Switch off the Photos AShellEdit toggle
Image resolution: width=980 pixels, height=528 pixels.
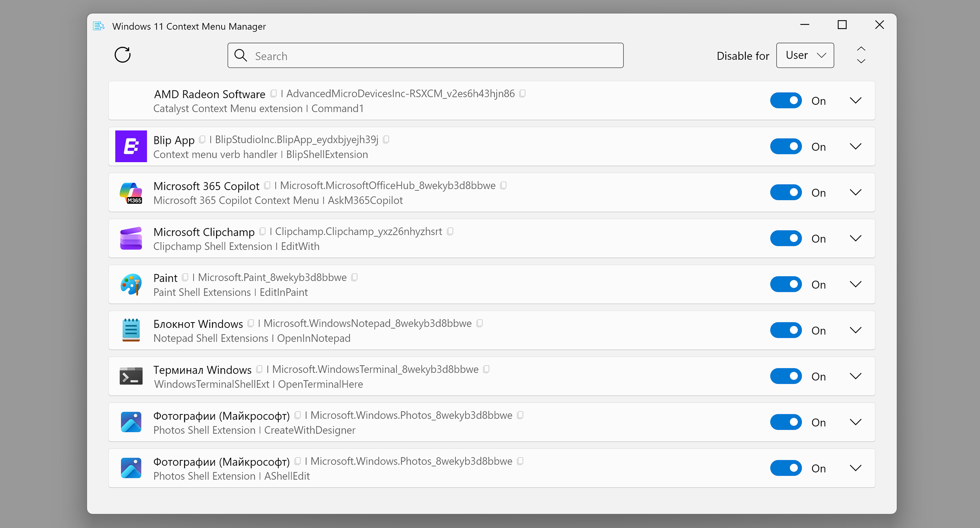(x=786, y=468)
